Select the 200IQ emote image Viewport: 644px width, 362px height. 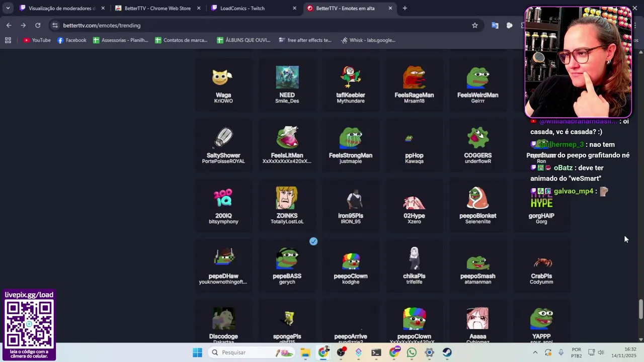(x=223, y=198)
